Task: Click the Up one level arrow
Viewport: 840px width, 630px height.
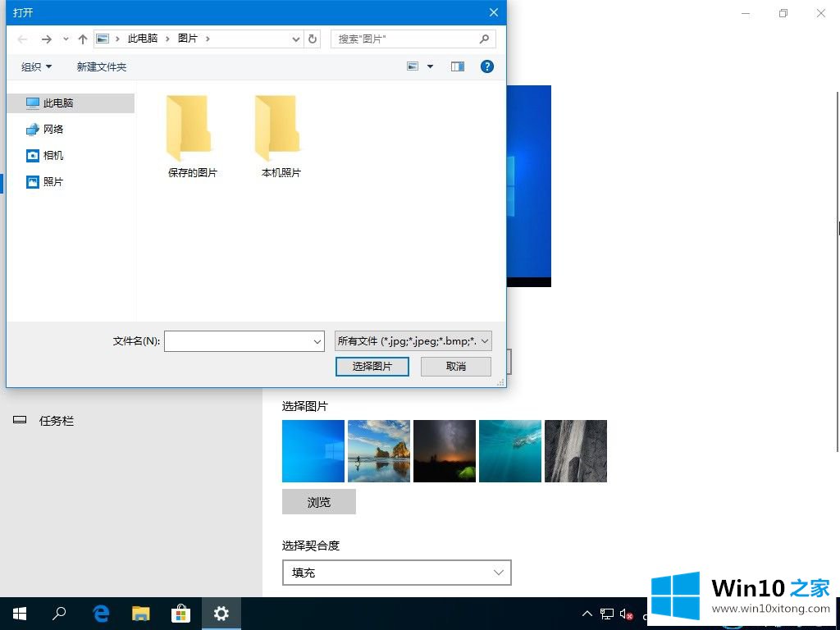Action: pyautogui.click(x=83, y=39)
